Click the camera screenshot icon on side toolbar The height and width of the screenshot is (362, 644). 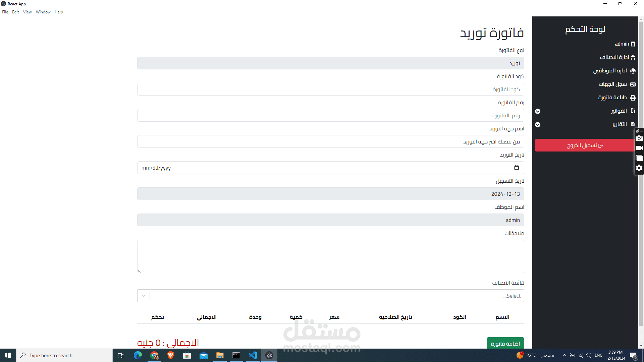click(639, 138)
